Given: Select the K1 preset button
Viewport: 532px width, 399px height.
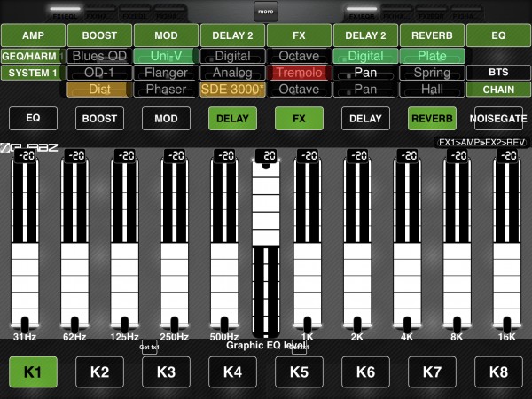Looking at the screenshot, I should [34, 372].
